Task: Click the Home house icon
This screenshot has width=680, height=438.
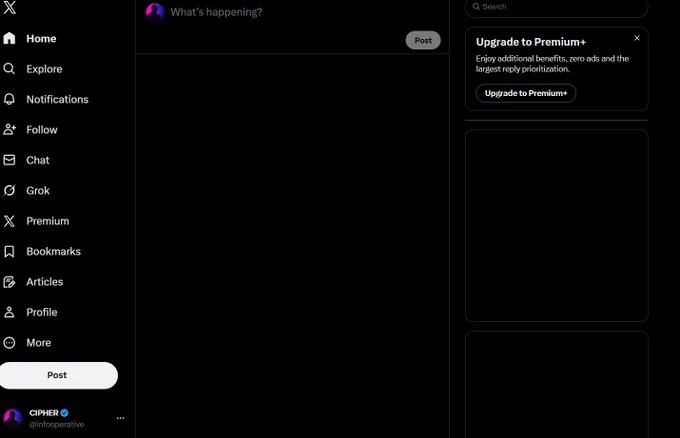Action: pos(9,38)
